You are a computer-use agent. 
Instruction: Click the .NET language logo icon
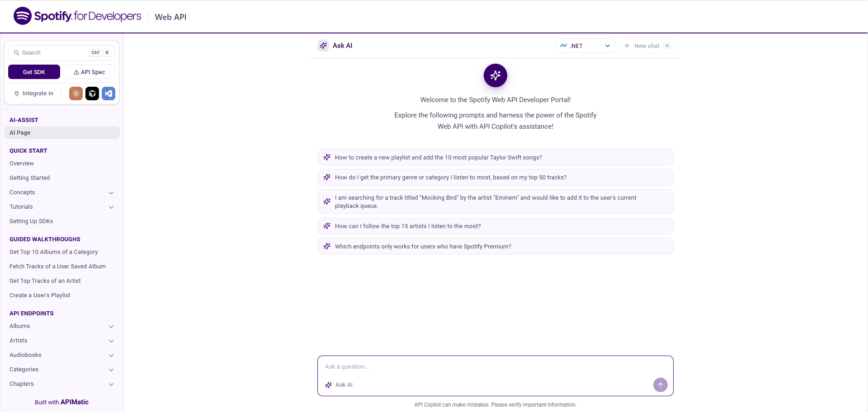(564, 46)
